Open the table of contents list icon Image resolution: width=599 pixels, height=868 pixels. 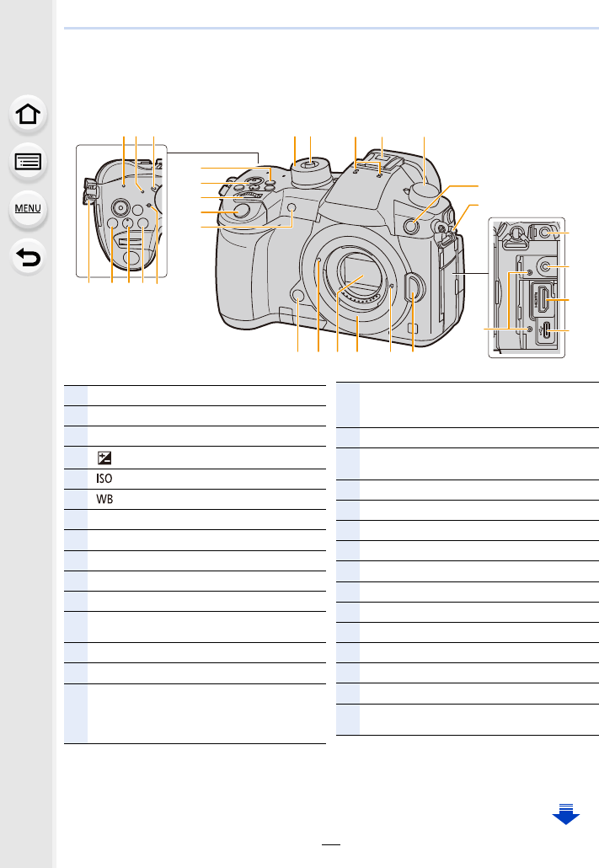pos(28,162)
